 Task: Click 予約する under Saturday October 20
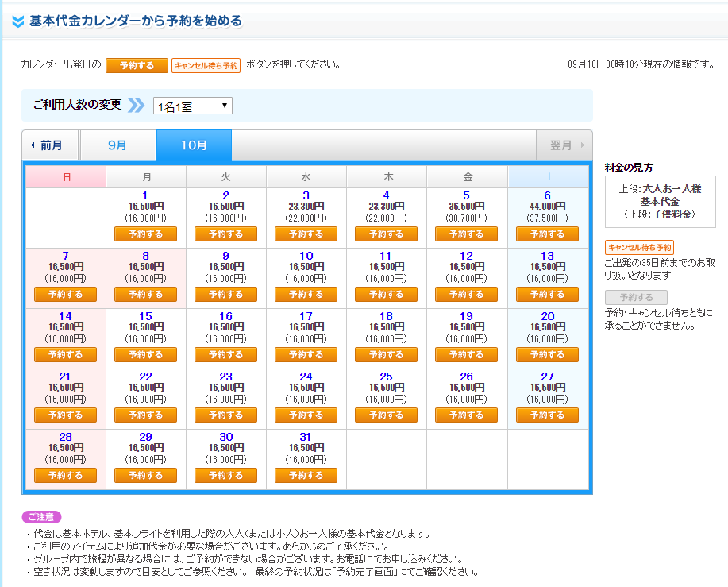[548, 355]
